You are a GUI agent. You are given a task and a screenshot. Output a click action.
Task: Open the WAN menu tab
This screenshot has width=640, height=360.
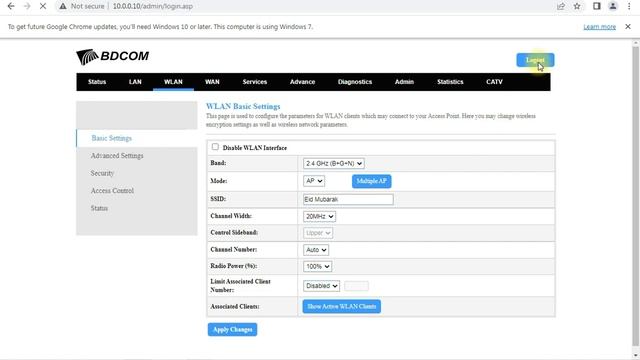212,82
